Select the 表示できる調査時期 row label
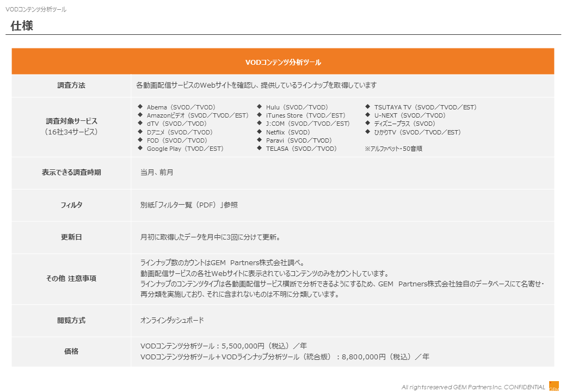This screenshot has height=392, width=566. [x=71, y=173]
